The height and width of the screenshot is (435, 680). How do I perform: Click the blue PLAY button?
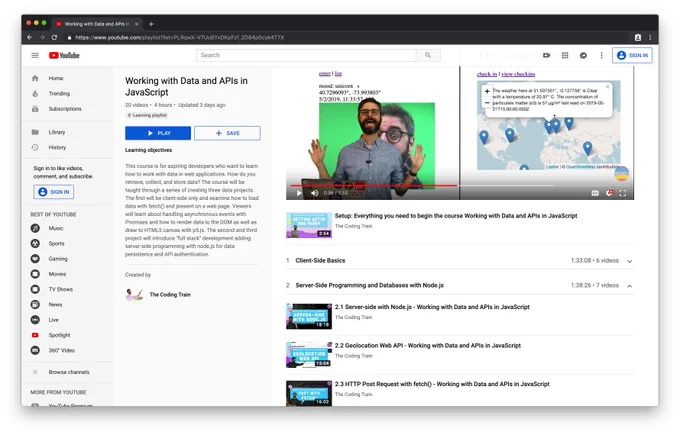click(x=158, y=133)
